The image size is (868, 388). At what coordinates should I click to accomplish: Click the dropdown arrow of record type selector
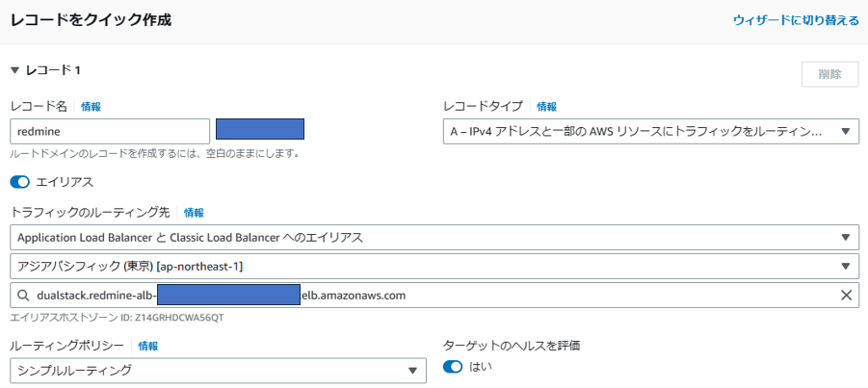click(845, 131)
